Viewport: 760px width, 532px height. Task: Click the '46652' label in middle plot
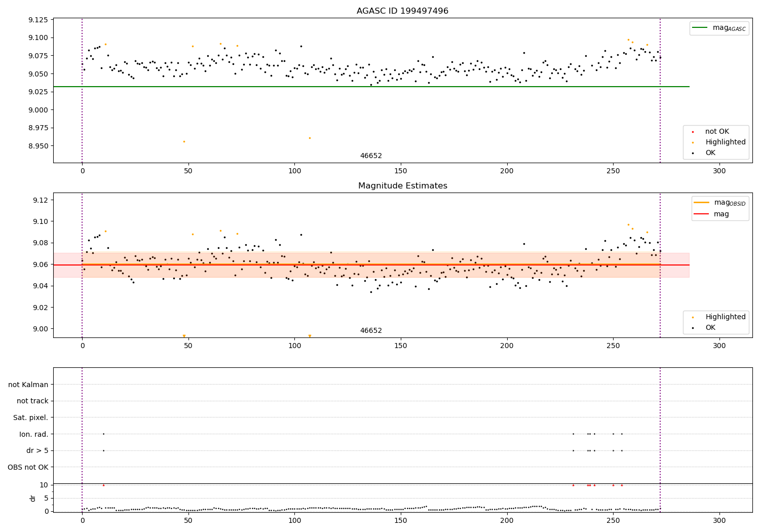[371, 331]
